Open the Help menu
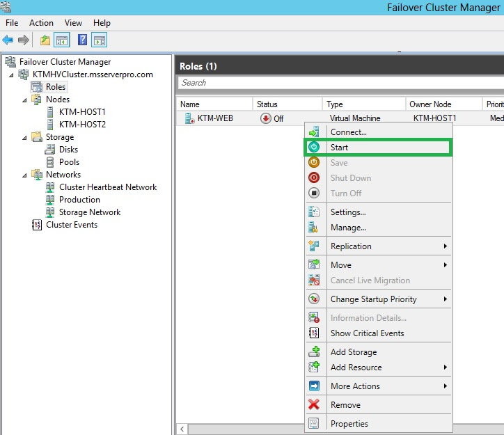504x435 pixels. (102, 23)
